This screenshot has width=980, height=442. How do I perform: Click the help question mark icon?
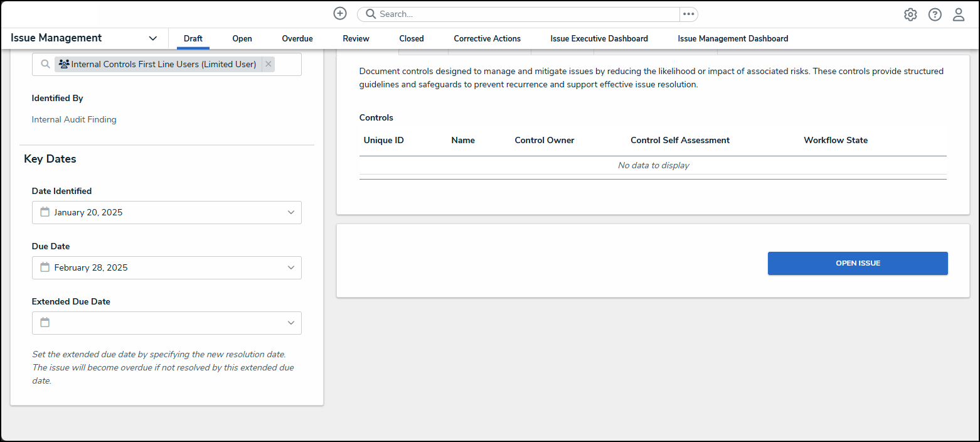click(935, 14)
